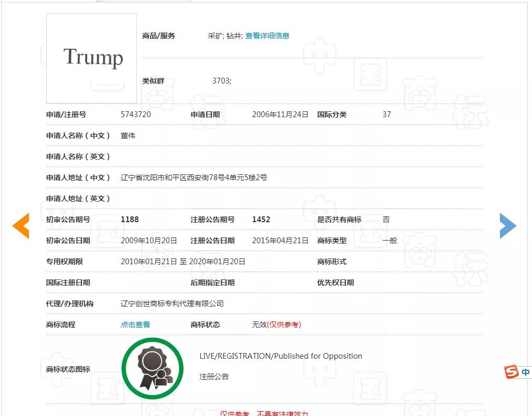Select exclusive rights period 2010年01月21日 至 2020年01月20日
Viewport: 532px width, 416px height.
(x=183, y=262)
